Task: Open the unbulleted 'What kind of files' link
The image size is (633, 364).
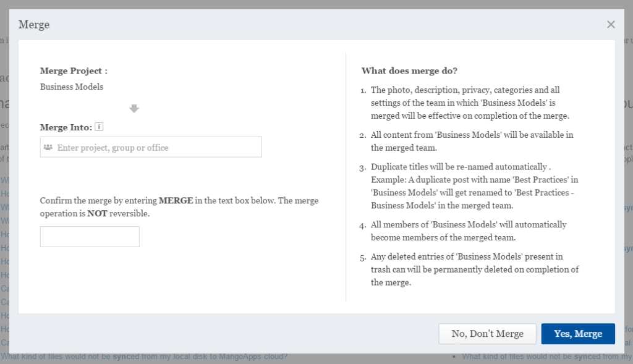Action: (x=144, y=357)
